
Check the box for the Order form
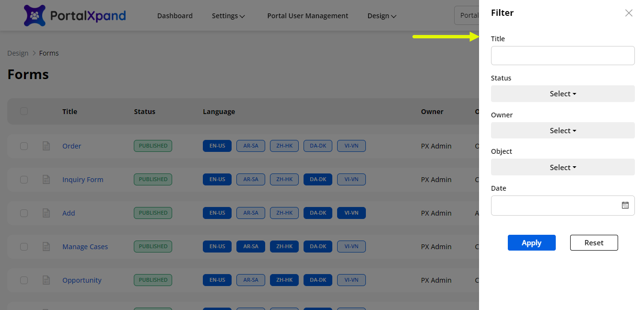(24, 146)
